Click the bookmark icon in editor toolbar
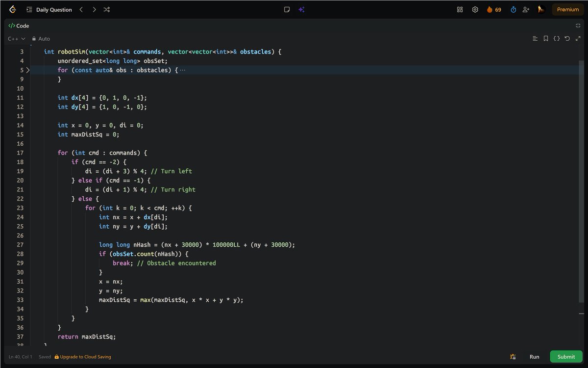 click(546, 38)
